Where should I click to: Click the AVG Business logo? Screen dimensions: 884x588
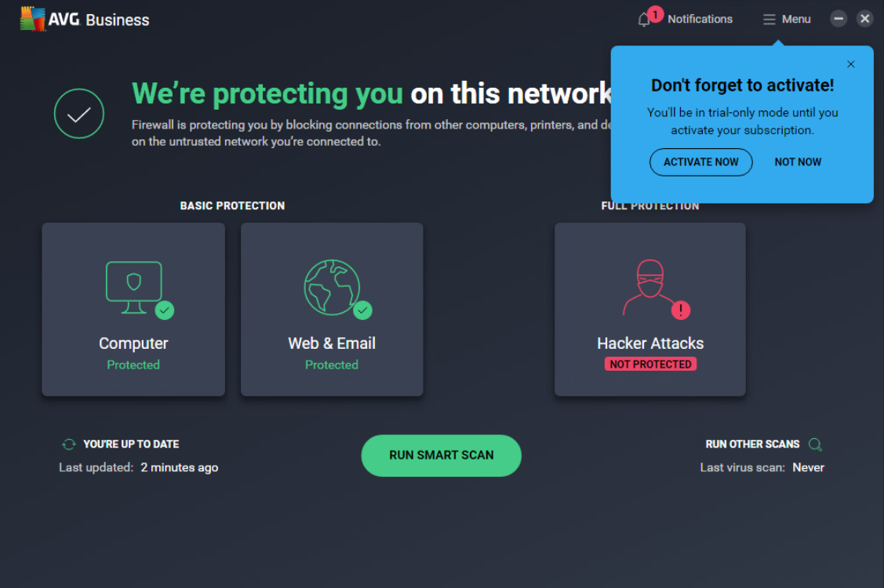pyautogui.click(x=82, y=19)
